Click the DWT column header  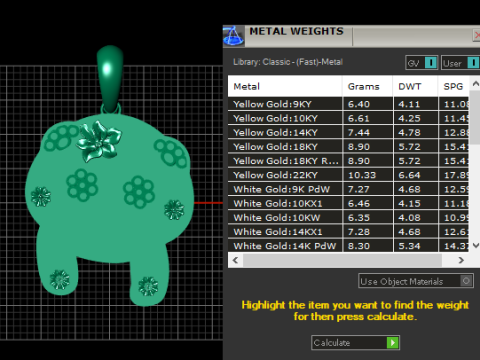pos(415,86)
